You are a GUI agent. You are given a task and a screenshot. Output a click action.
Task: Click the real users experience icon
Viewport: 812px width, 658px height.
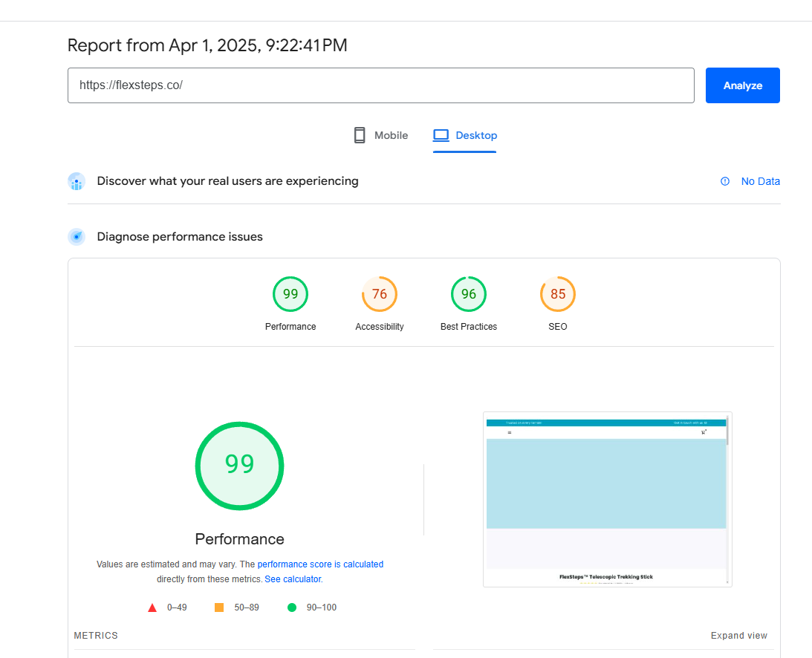[77, 181]
